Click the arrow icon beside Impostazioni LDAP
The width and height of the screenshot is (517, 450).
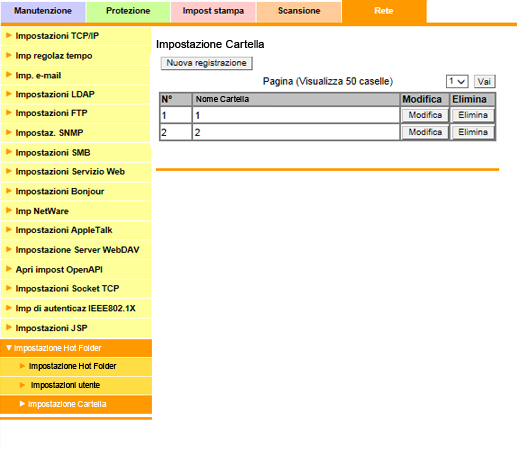(9, 94)
